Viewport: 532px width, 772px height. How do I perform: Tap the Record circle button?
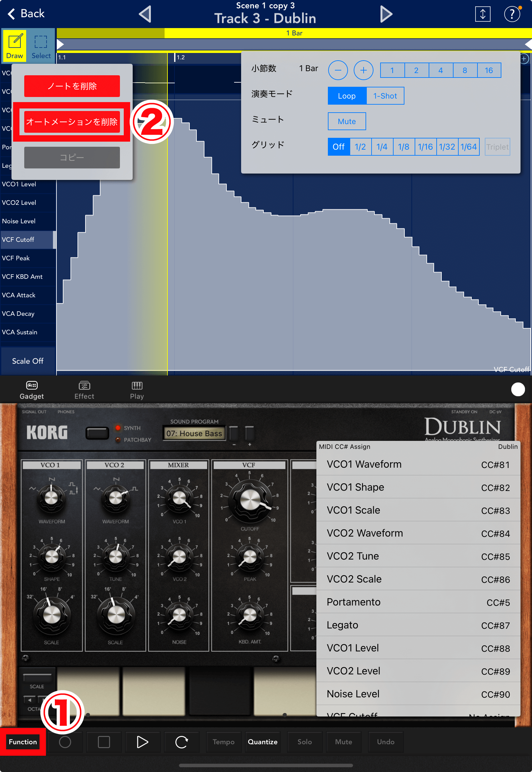pyautogui.click(x=65, y=742)
